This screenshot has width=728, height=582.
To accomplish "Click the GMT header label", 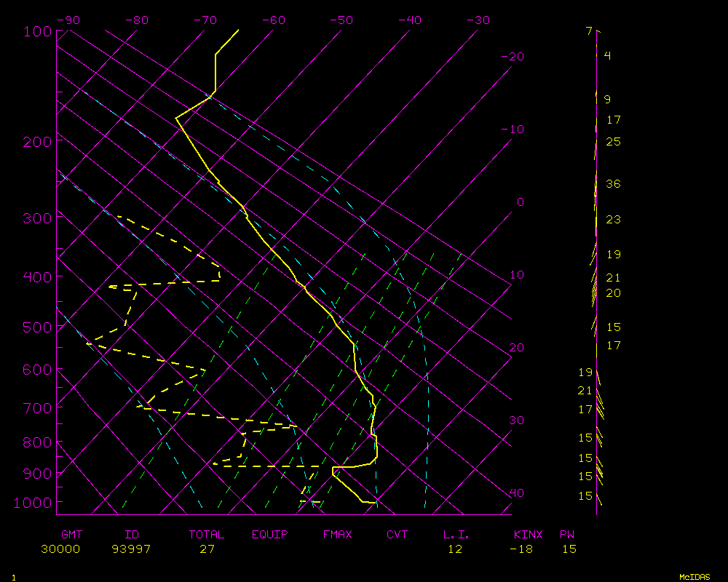I will tap(71, 535).
